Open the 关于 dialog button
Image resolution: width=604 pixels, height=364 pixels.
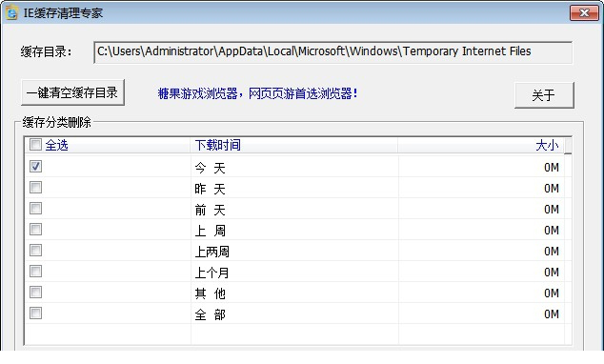544,95
